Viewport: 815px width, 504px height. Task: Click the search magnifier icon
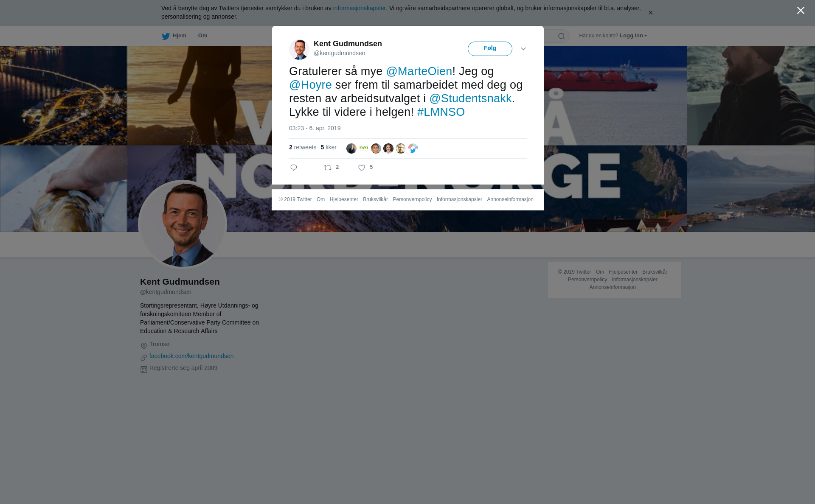point(561,36)
